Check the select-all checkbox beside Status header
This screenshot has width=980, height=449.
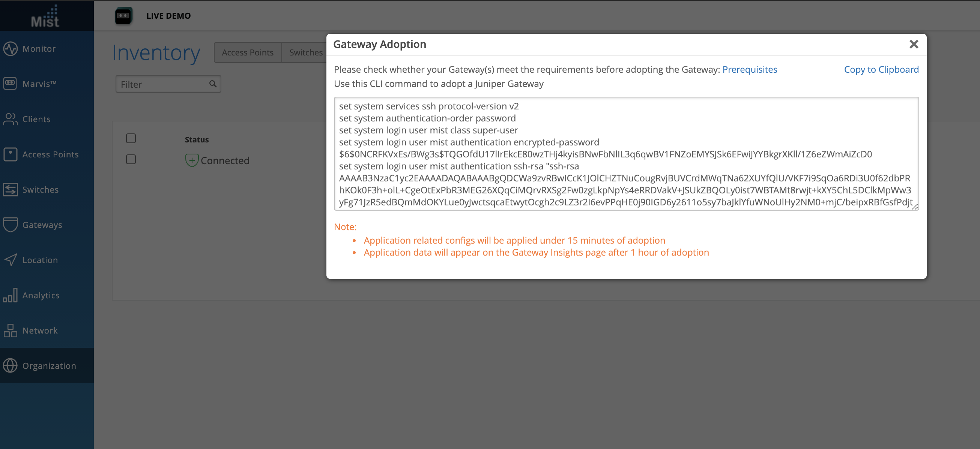(131, 138)
